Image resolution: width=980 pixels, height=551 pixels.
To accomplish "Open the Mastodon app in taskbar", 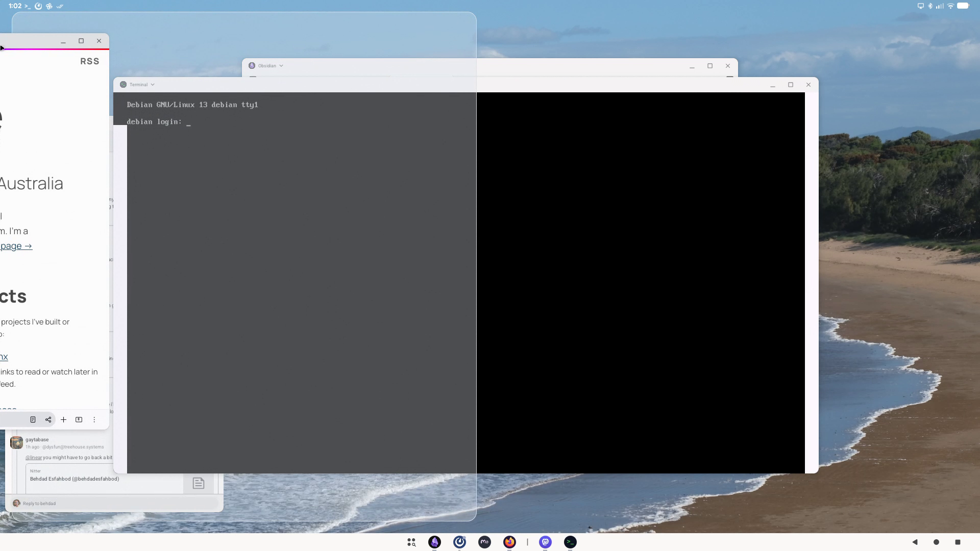I will pos(545,542).
